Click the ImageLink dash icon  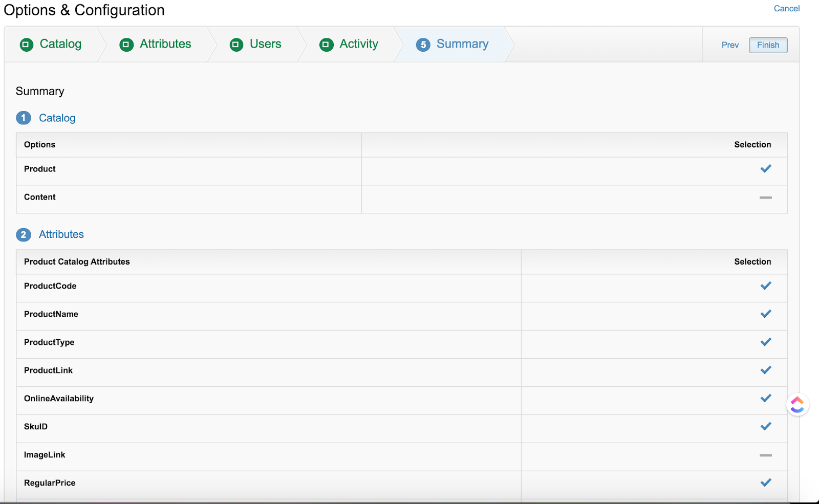766,455
